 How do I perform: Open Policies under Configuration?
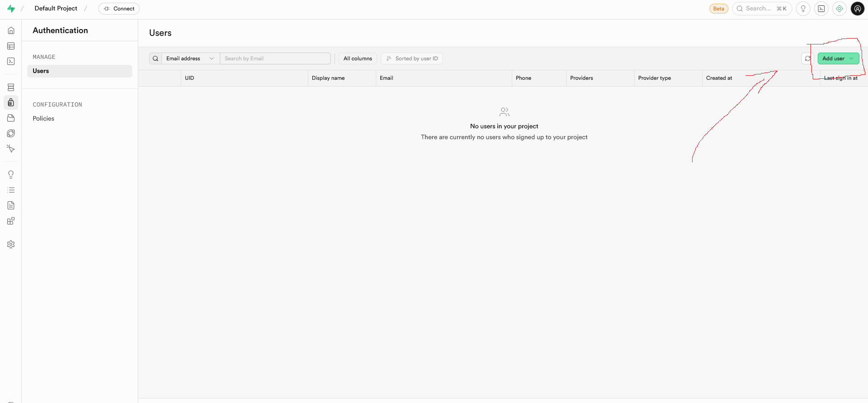pos(44,118)
